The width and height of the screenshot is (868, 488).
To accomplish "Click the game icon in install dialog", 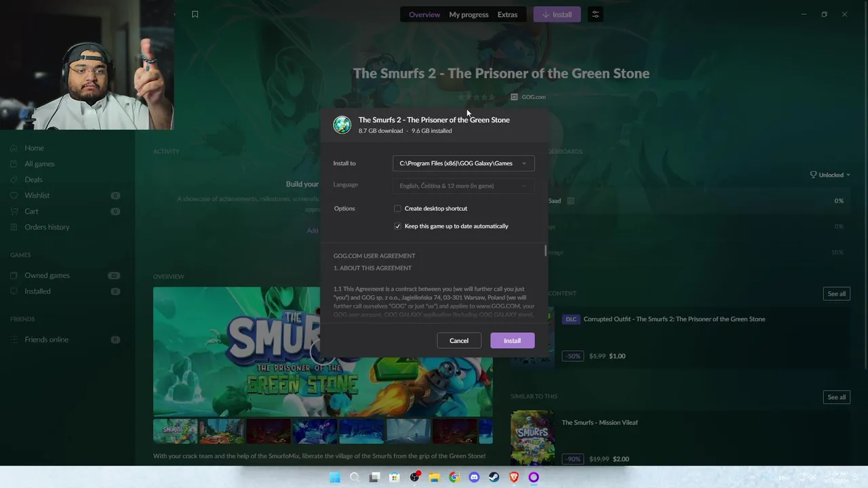I will 342,125.
